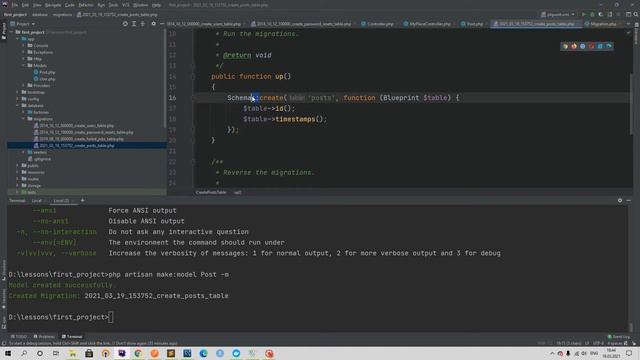Switch to MyPlaceController.php editor tab

tap(427, 24)
